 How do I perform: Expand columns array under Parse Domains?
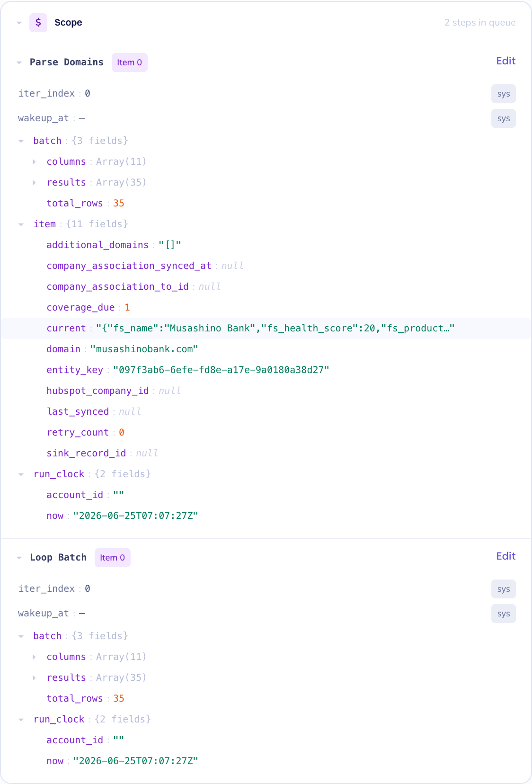(34, 162)
